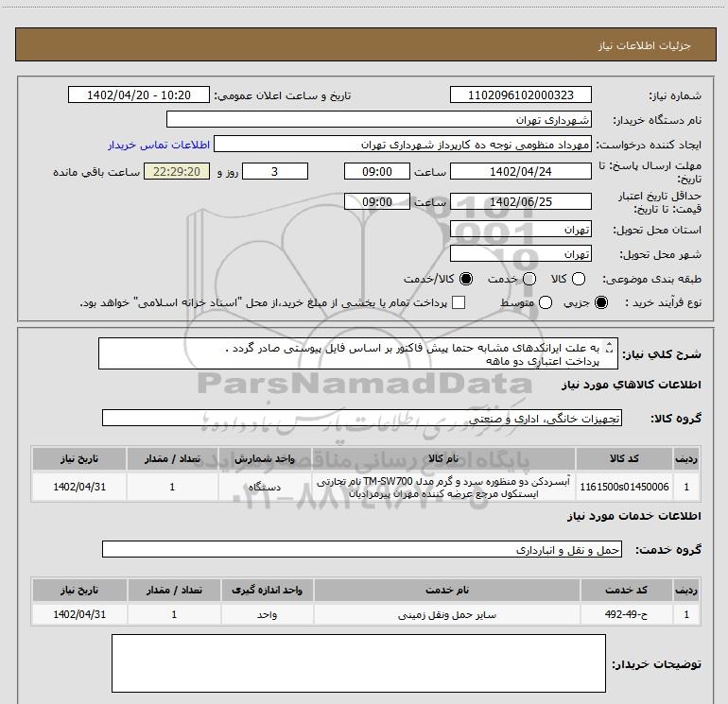Click the کد خدمت column header
The height and width of the screenshot is (704, 728).
click(x=626, y=590)
